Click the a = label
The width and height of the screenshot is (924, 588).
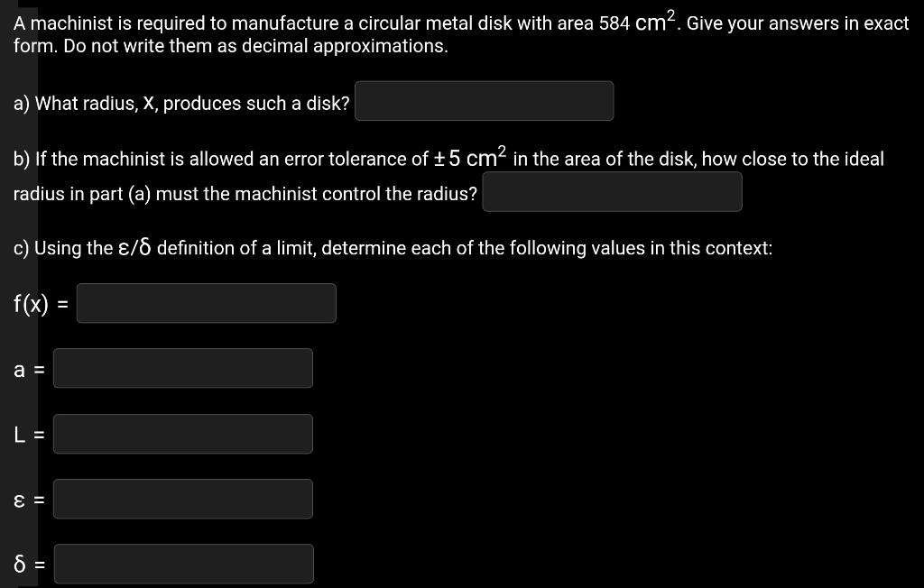(x=27, y=368)
